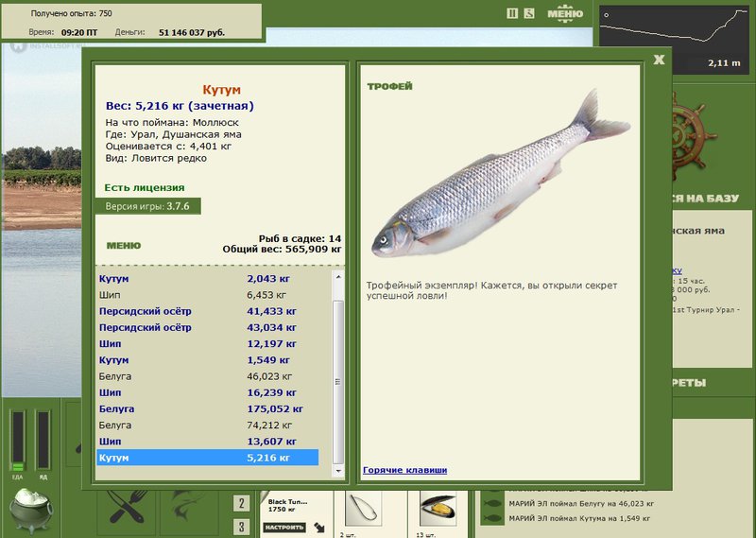The image size is (756, 538).
Task: Open the Горячие клавиши link
Action: tap(405, 470)
